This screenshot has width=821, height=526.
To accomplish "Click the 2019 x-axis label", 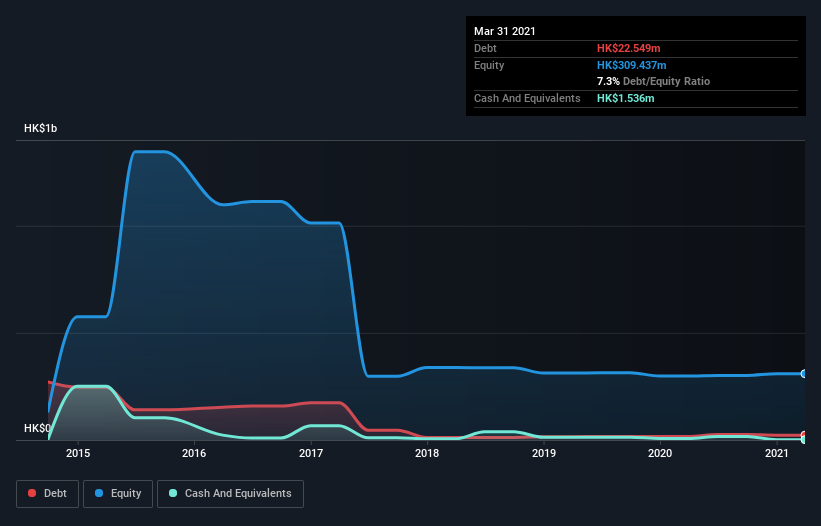I will (544, 453).
